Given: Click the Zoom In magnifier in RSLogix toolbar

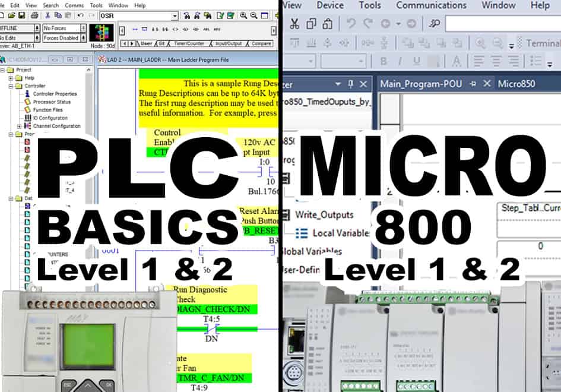Looking at the screenshot, I should click(244, 15).
